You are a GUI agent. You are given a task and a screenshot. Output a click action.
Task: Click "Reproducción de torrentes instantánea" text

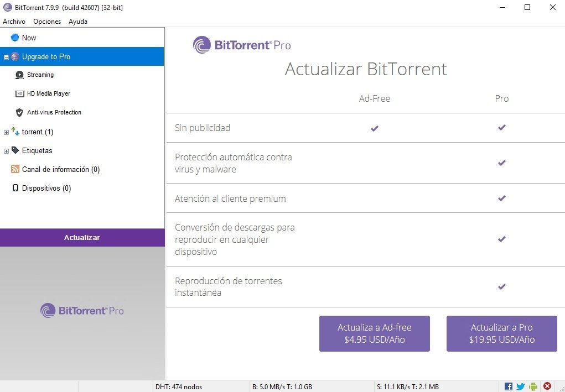[x=229, y=286]
